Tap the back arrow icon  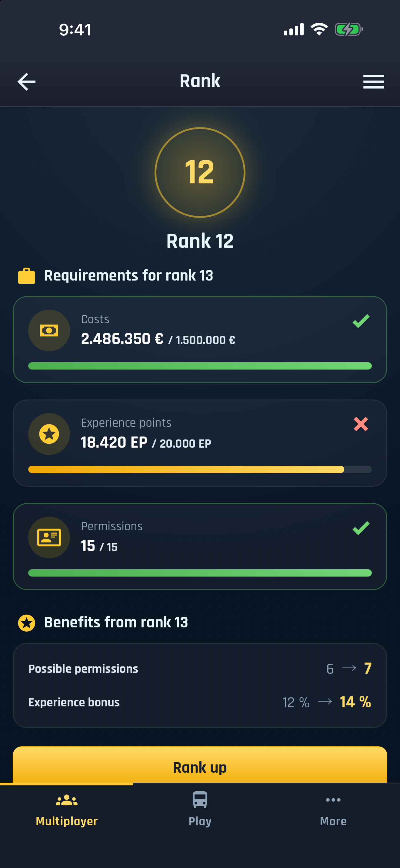(27, 81)
